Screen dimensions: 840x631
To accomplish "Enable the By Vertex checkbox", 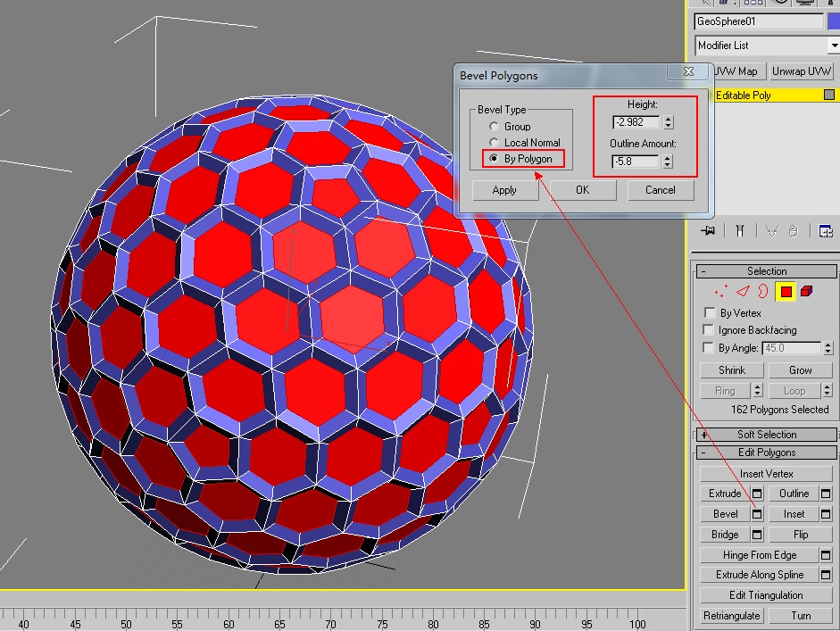I will point(710,312).
